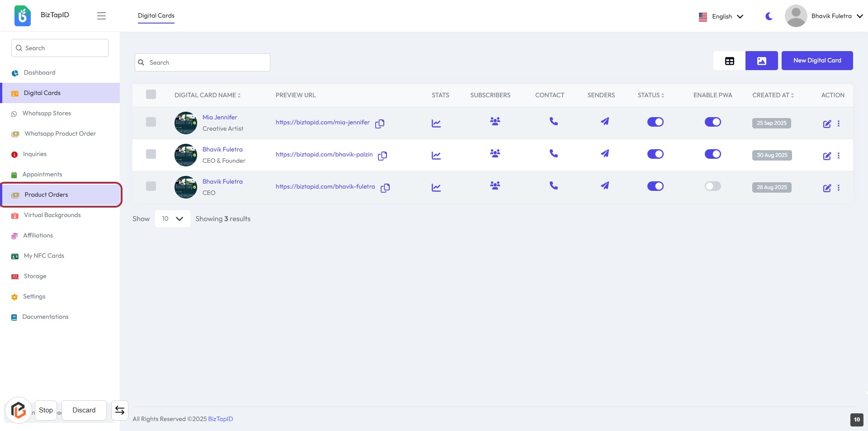868x431 pixels.
Task: View subscribers of the Mia Jennifer card
Action: click(495, 121)
